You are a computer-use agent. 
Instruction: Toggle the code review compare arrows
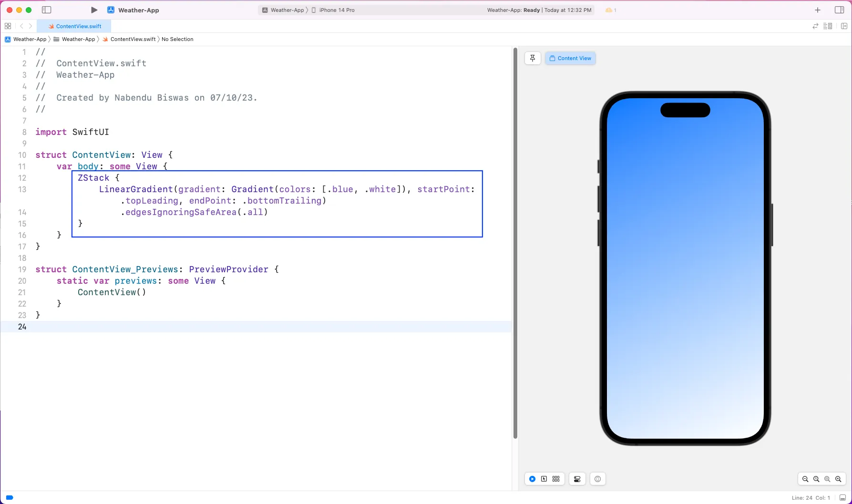815,26
